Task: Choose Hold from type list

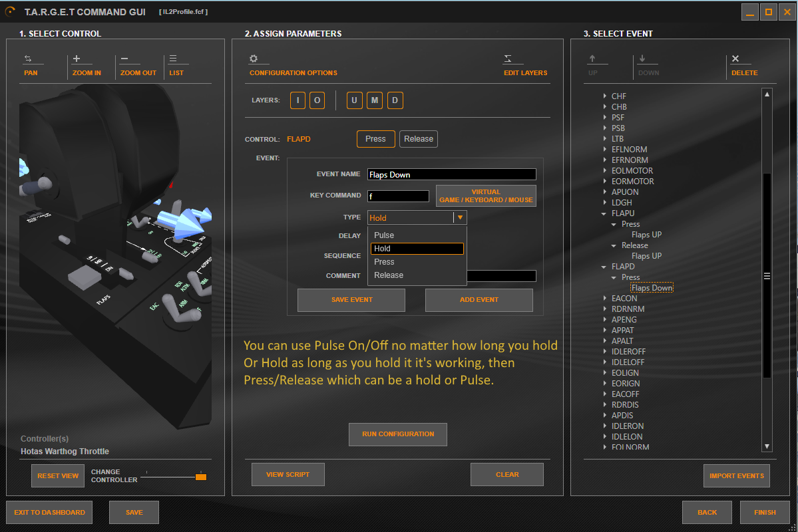Action: [x=417, y=248]
